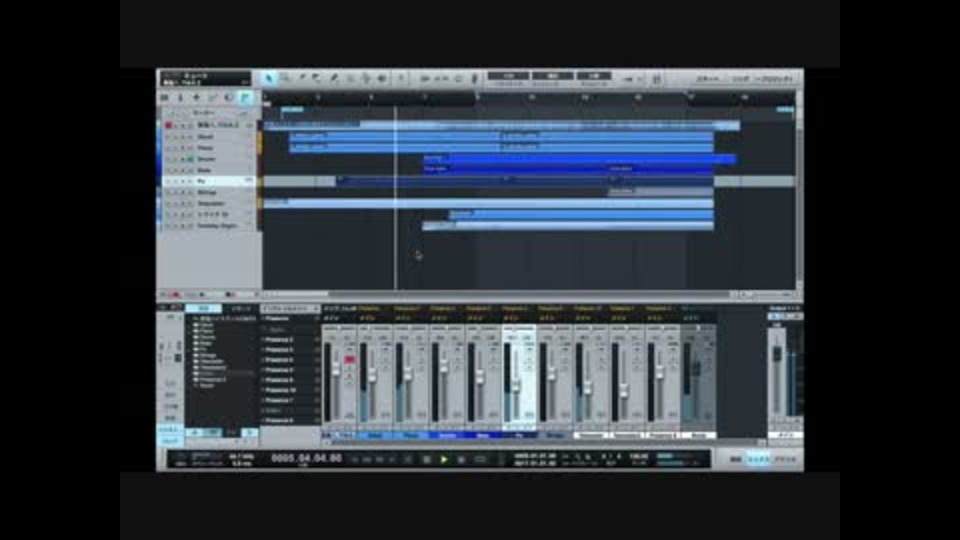960x540 pixels.
Task: Open the Browse view button
Action: click(786, 459)
